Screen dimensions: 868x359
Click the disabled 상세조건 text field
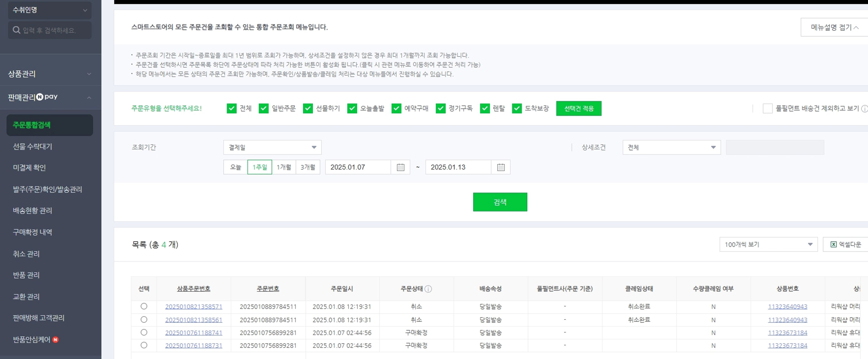[x=775, y=147]
